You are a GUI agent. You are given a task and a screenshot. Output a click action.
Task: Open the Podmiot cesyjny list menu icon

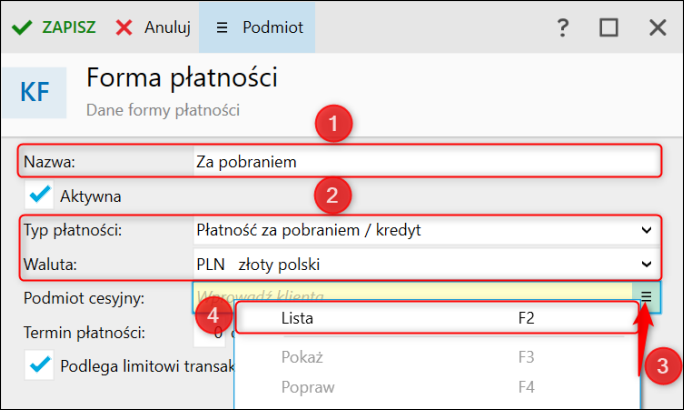point(646,296)
